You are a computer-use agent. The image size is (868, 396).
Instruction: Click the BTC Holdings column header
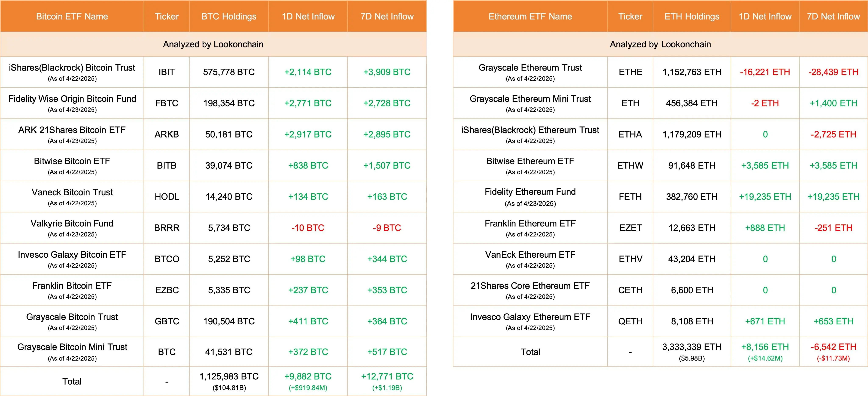229,17
